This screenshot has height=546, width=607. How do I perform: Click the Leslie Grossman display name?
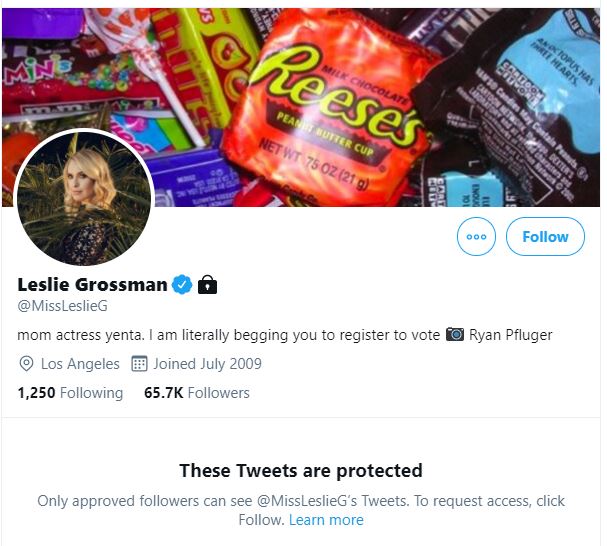(x=92, y=285)
